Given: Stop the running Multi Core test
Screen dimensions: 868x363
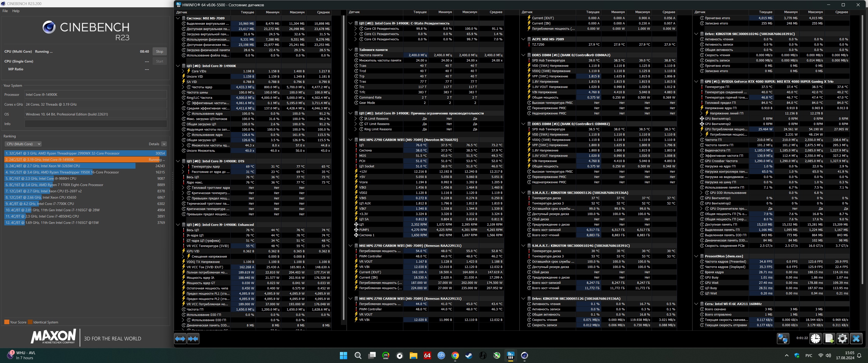Looking at the screenshot, I should click(159, 51).
